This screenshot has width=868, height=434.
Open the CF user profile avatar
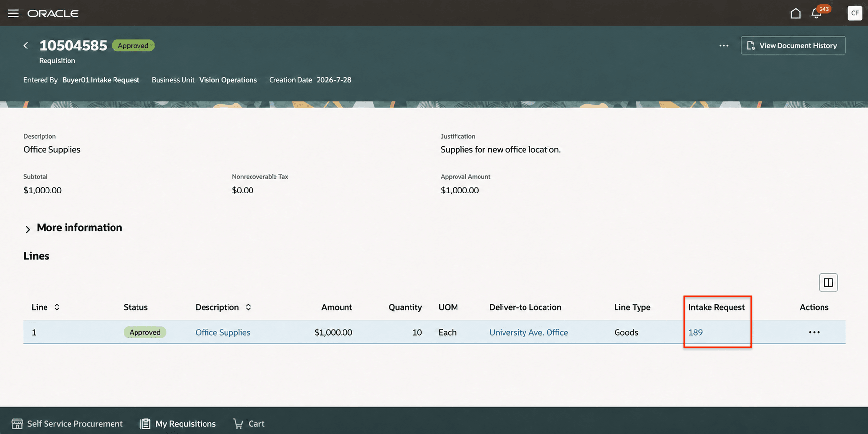(x=855, y=13)
